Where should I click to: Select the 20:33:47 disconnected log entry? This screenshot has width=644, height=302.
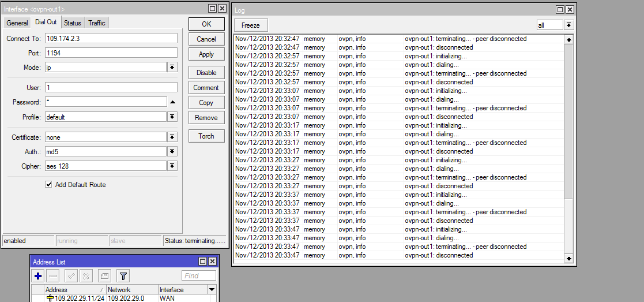point(399,255)
